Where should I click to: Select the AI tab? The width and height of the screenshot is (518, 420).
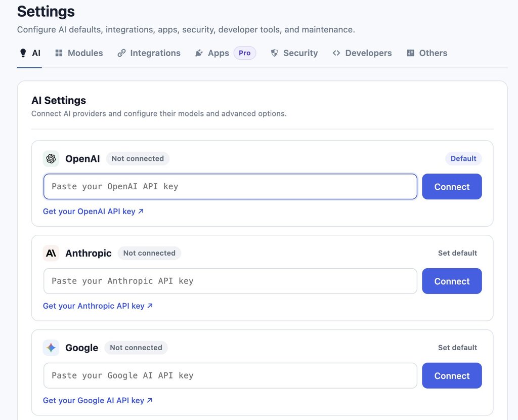click(x=30, y=53)
